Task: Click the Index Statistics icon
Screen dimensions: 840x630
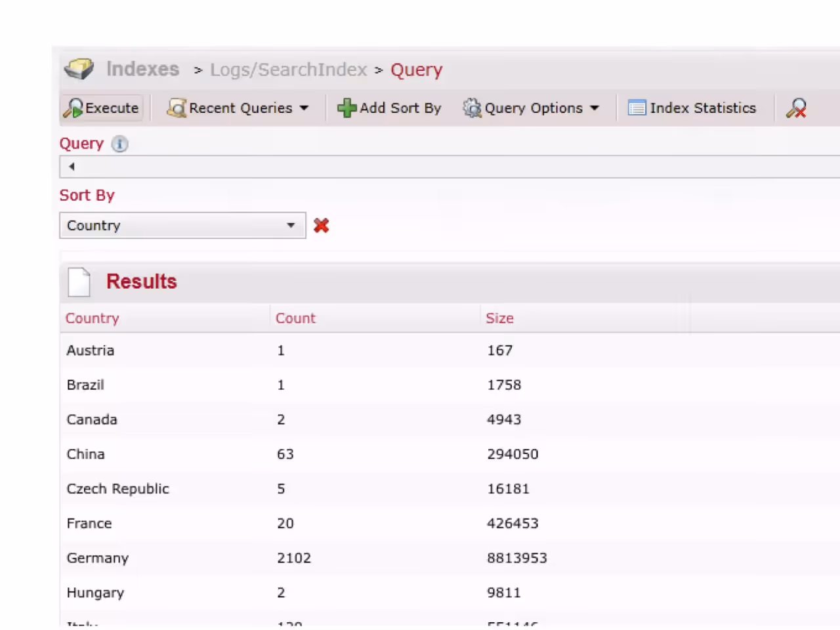Action: [x=637, y=108]
